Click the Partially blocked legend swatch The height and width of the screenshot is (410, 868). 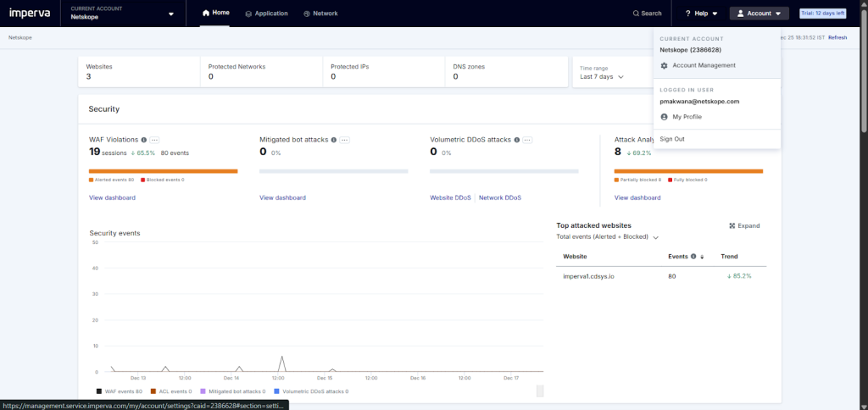pyautogui.click(x=617, y=180)
